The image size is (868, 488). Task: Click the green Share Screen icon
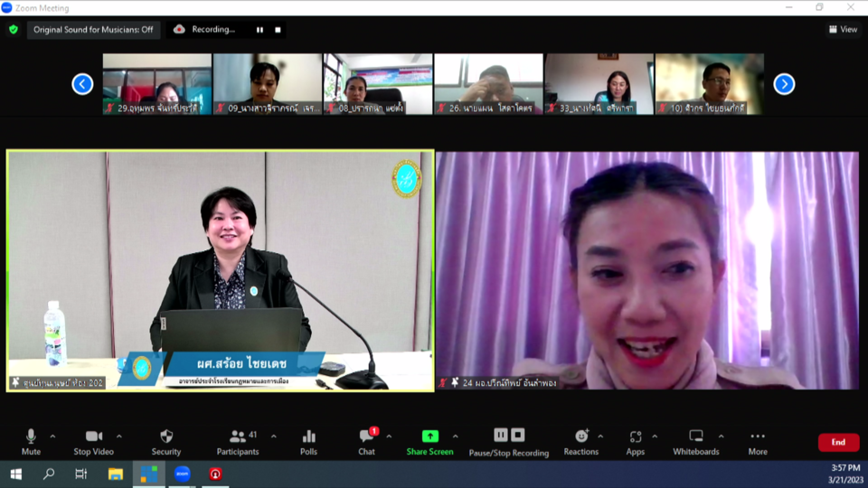pyautogui.click(x=429, y=436)
